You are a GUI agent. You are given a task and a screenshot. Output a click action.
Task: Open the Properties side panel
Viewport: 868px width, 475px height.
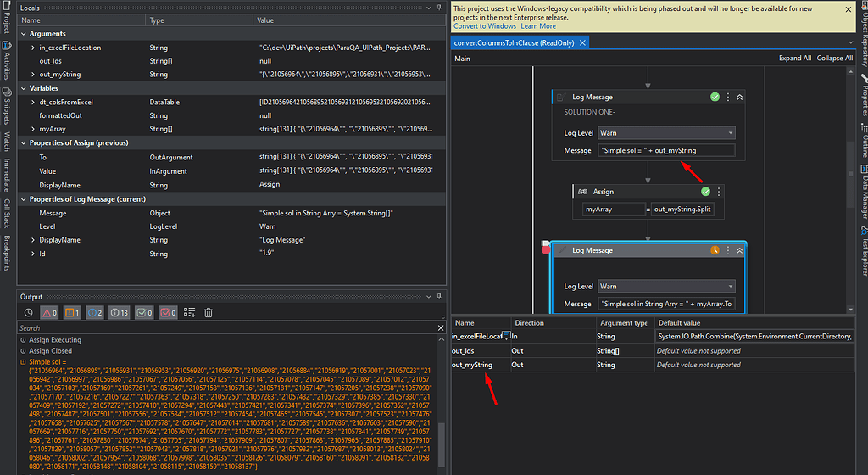[x=864, y=95]
